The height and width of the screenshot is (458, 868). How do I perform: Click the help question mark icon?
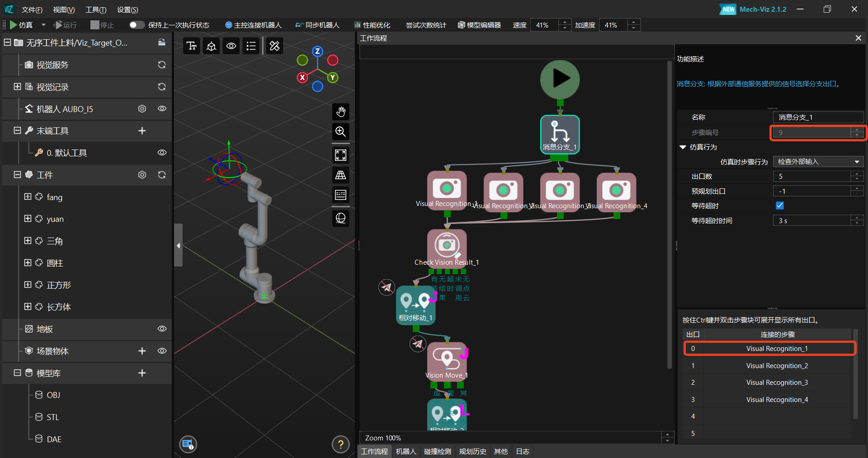point(340,444)
